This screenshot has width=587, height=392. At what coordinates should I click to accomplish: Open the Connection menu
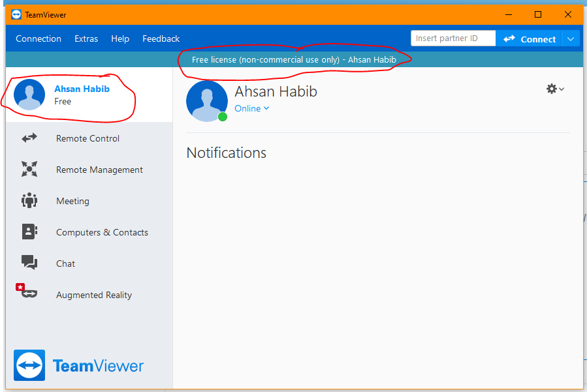[x=38, y=38]
